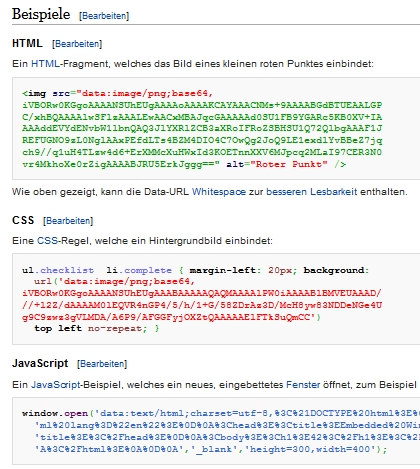The height and width of the screenshot is (469, 420).
Task: Click the 'Roter Punkt' alt attribute text
Action: [289, 164]
